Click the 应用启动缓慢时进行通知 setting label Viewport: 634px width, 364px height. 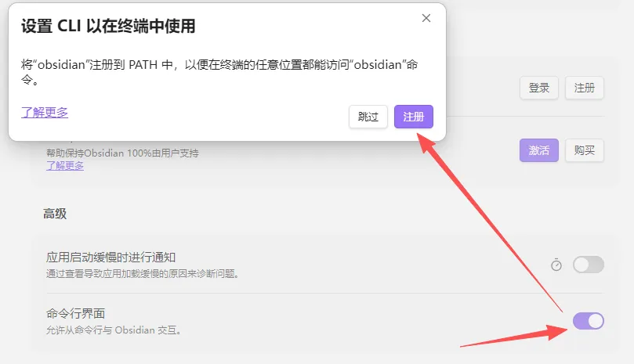click(110, 258)
